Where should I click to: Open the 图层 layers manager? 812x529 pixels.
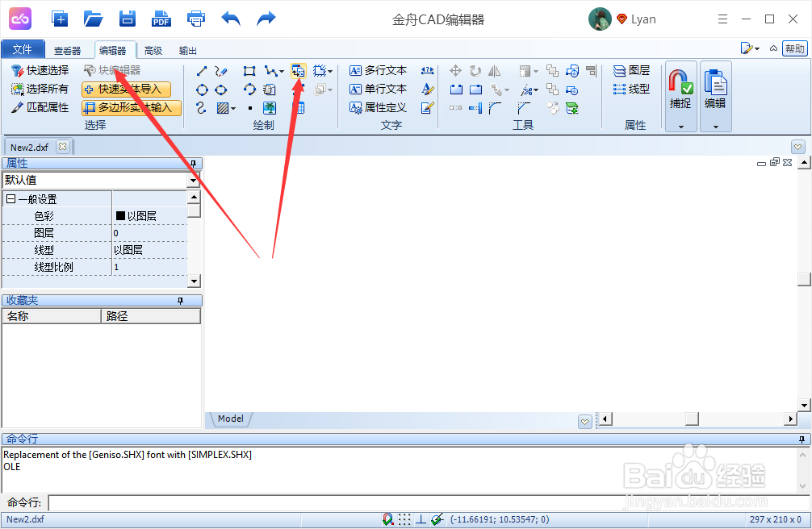tap(631, 70)
